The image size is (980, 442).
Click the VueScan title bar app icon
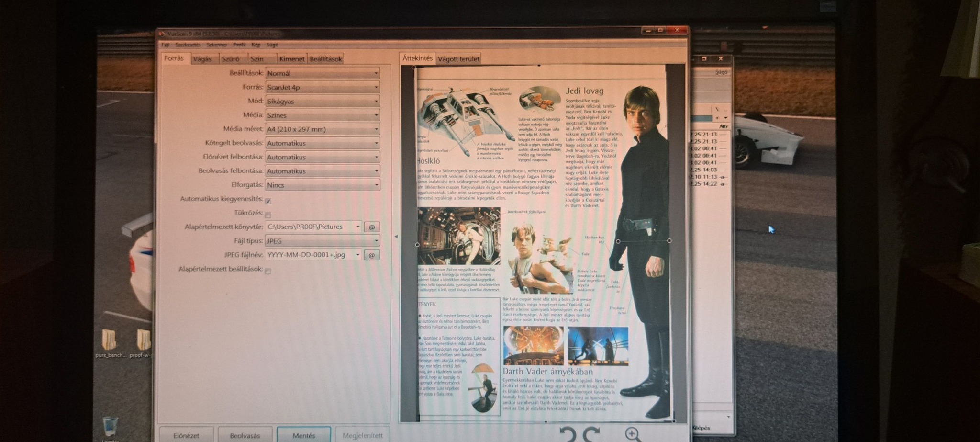coord(162,34)
